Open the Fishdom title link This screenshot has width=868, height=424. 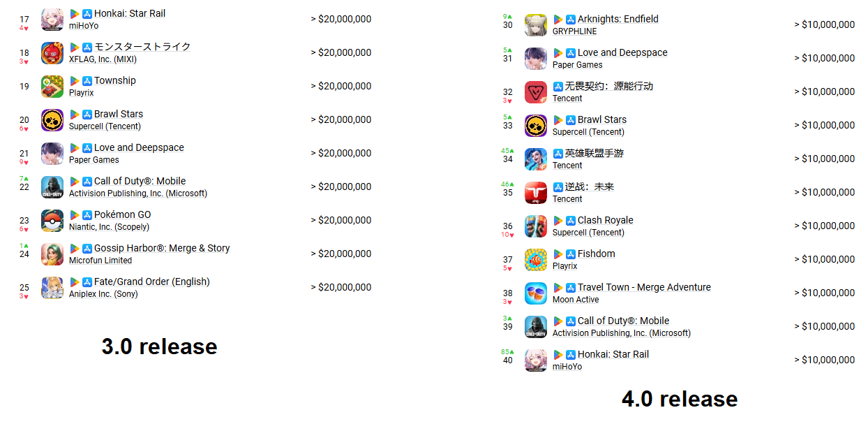(597, 254)
